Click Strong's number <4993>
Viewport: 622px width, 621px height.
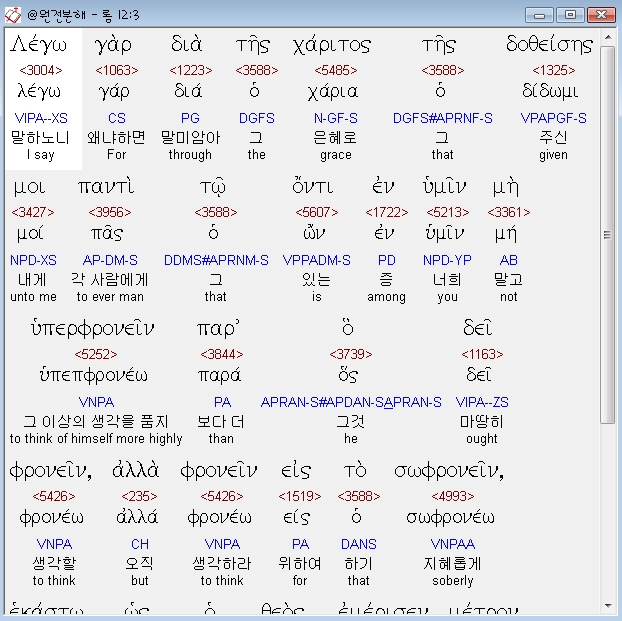453,496
